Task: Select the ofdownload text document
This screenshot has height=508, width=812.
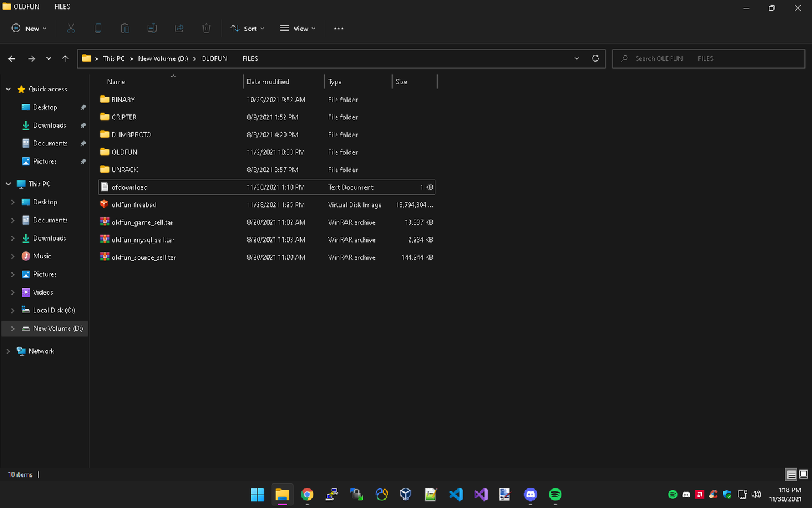Action: point(266,187)
